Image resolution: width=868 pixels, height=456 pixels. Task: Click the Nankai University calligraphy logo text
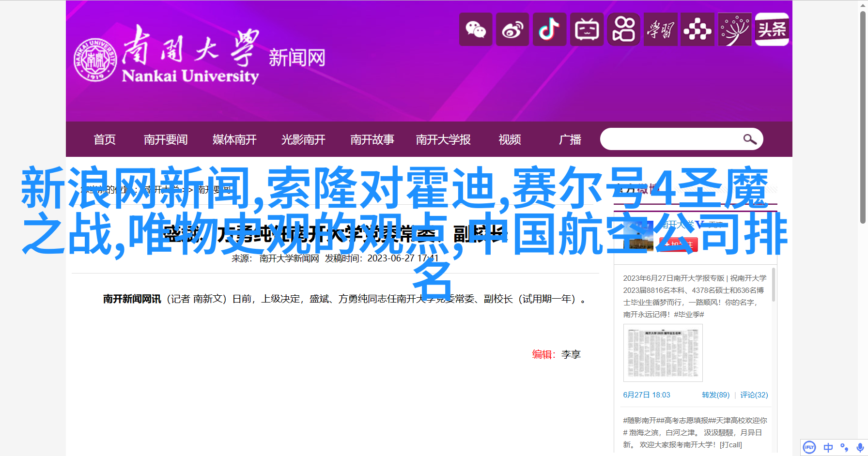[x=190, y=55]
